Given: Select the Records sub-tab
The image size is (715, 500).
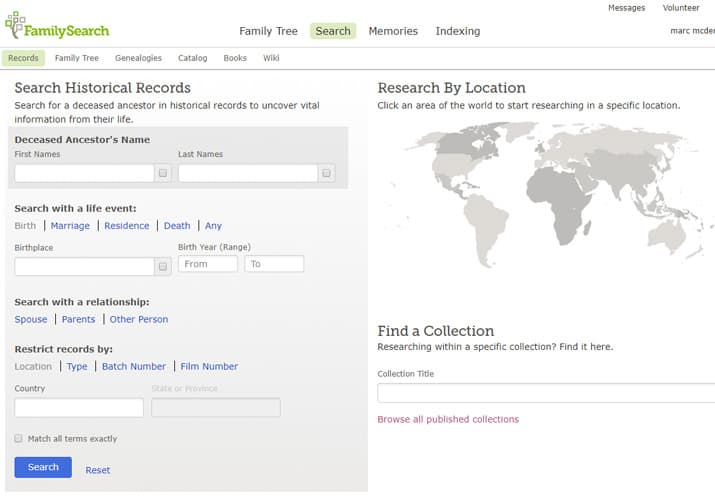Looking at the screenshot, I should pyautogui.click(x=23, y=58).
